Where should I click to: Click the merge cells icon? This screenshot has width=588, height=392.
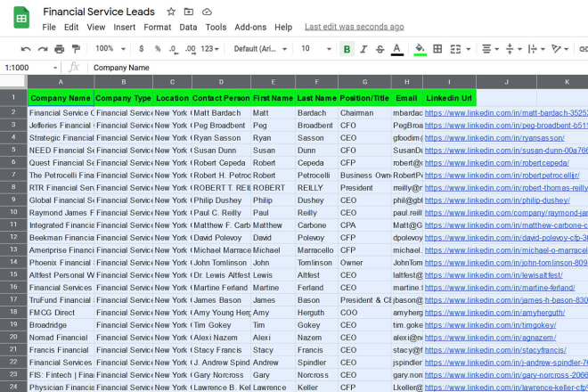point(455,49)
